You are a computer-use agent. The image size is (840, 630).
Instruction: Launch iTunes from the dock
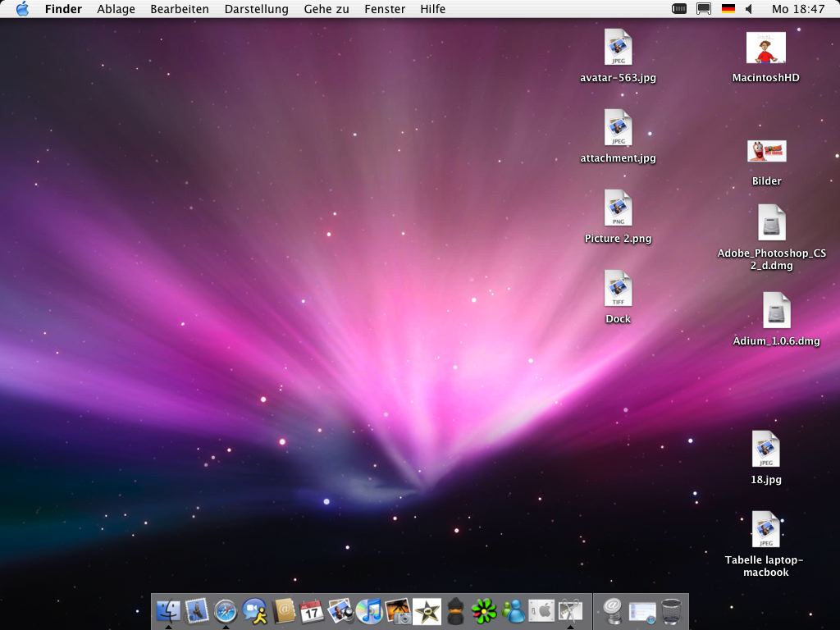pyautogui.click(x=369, y=610)
